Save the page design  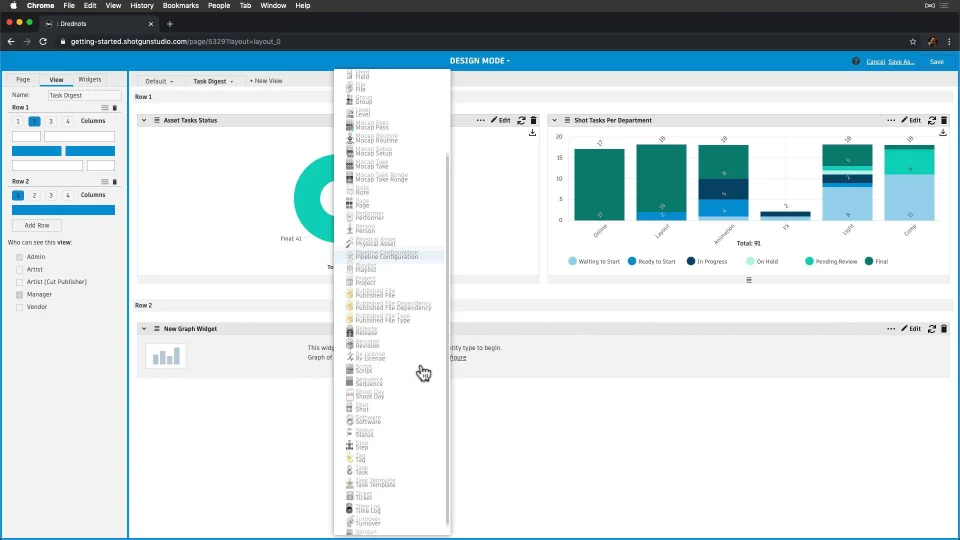[937, 62]
